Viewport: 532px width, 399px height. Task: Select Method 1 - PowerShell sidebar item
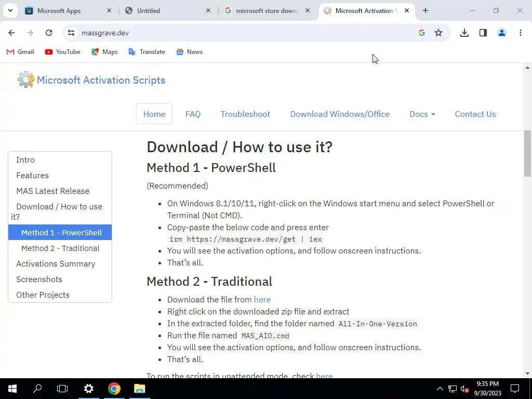coord(60,232)
